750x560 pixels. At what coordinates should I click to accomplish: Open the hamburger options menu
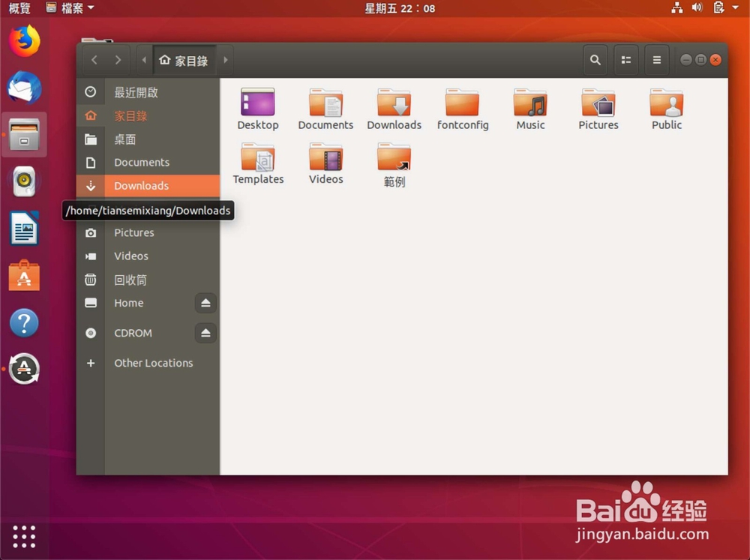(657, 60)
